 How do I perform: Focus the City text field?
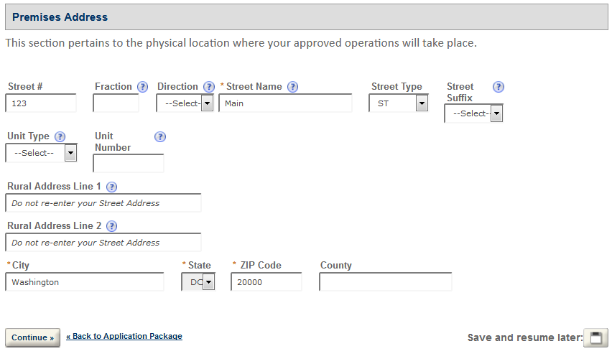point(85,282)
